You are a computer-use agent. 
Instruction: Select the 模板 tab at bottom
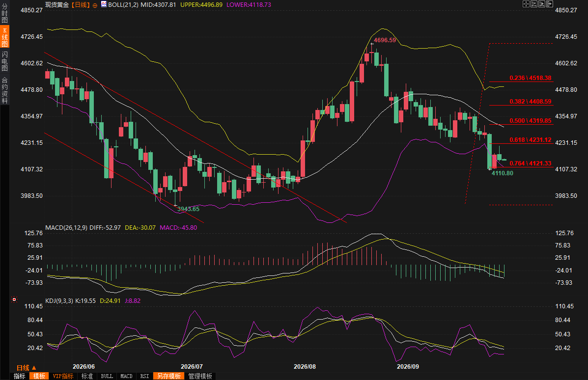pyautogui.click(x=39, y=376)
